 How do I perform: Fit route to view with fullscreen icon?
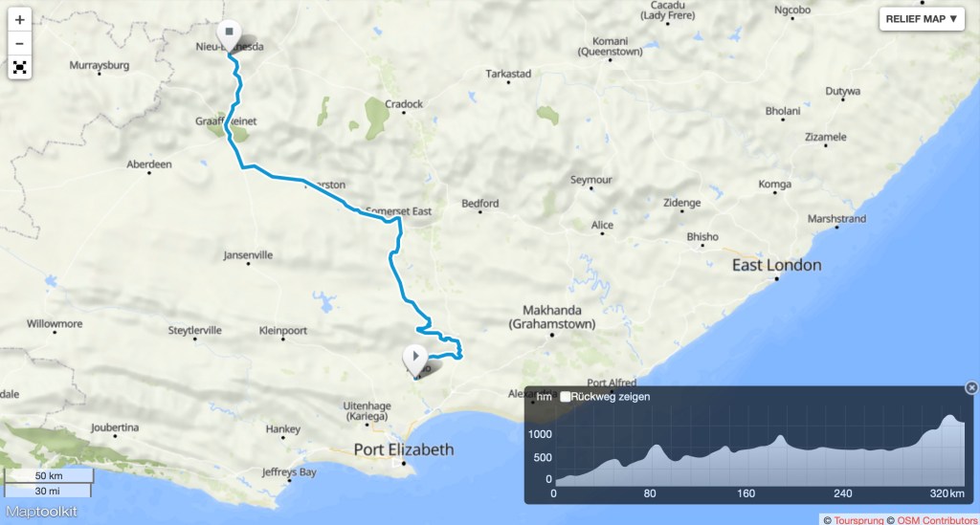pos(19,68)
